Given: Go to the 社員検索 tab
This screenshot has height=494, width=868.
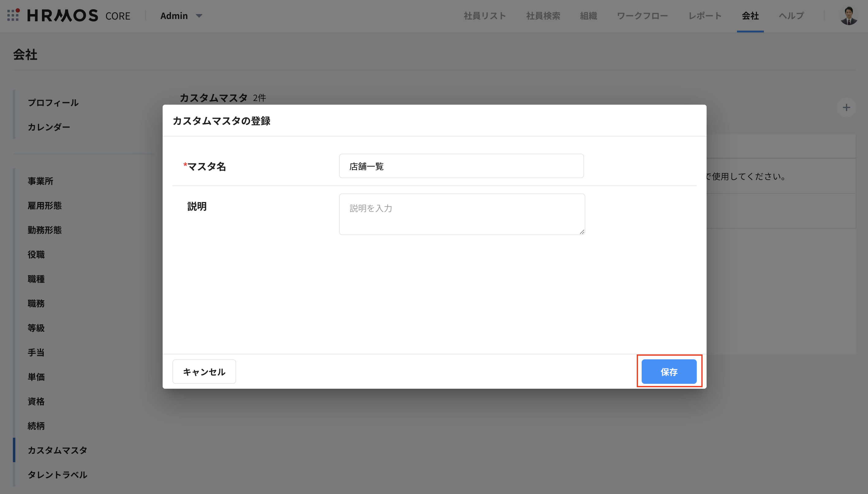Looking at the screenshot, I should point(543,16).
